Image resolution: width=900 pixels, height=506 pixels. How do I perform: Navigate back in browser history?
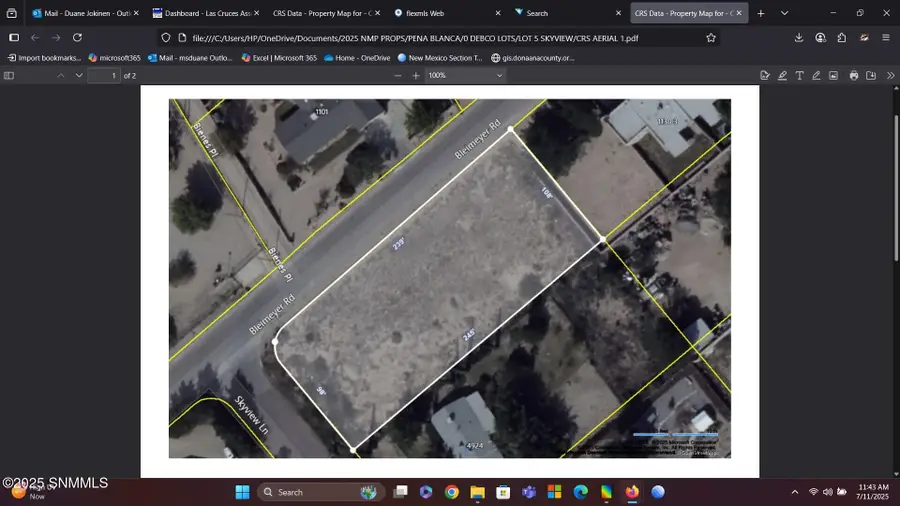click(35, 38)
